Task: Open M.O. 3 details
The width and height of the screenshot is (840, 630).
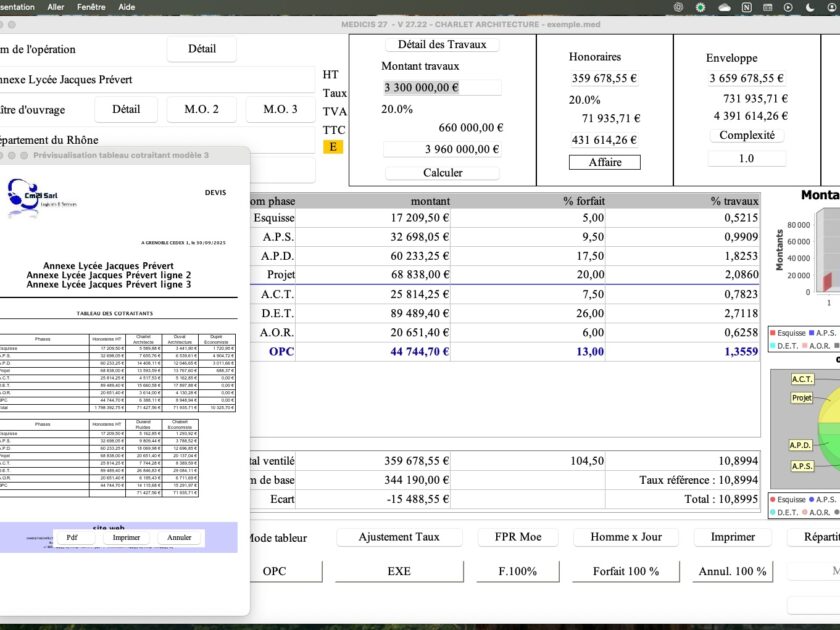Action: [280, 109]
